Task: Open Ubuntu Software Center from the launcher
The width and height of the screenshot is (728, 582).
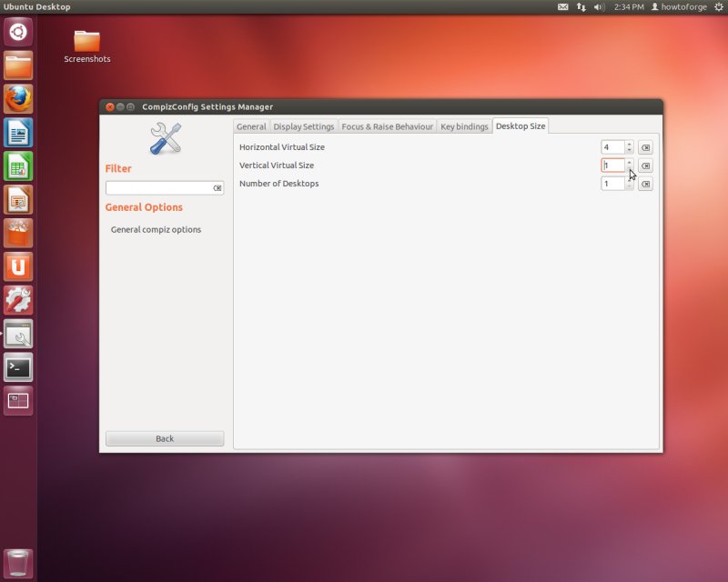Action: (18, 233)
